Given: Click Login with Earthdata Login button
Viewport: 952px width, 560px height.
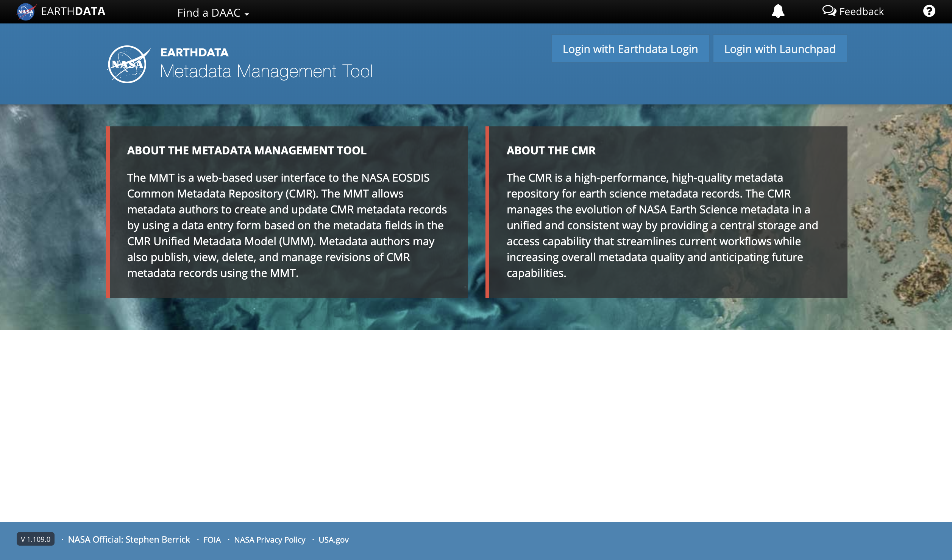Looking at the screenshot, I should click(x=630, y=49).
